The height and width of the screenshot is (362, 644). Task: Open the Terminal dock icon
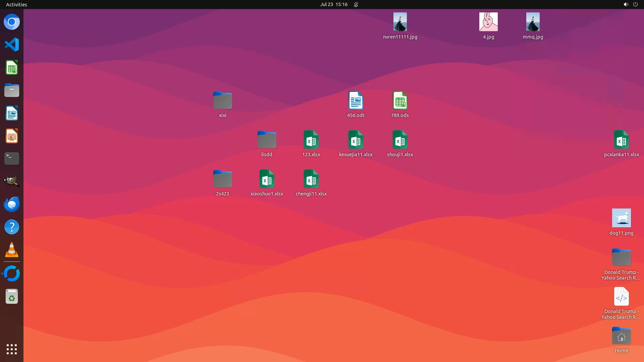coord(12,159)
